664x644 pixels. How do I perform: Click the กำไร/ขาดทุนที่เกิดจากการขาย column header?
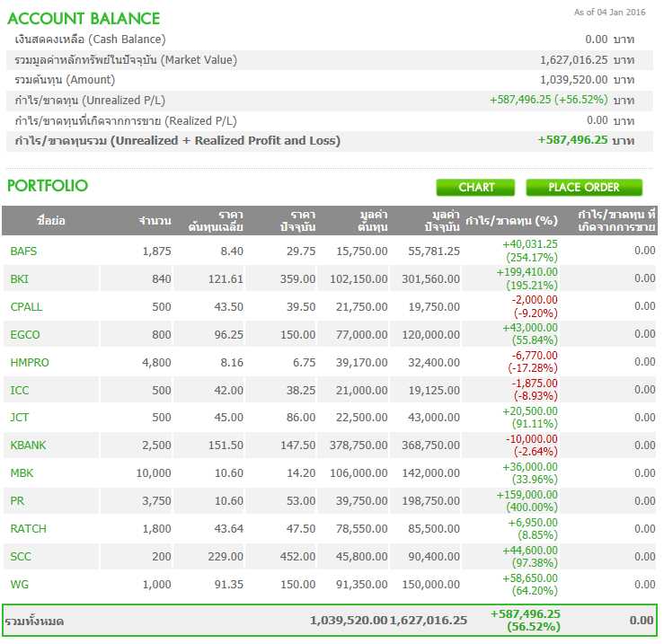click(616, 221)
